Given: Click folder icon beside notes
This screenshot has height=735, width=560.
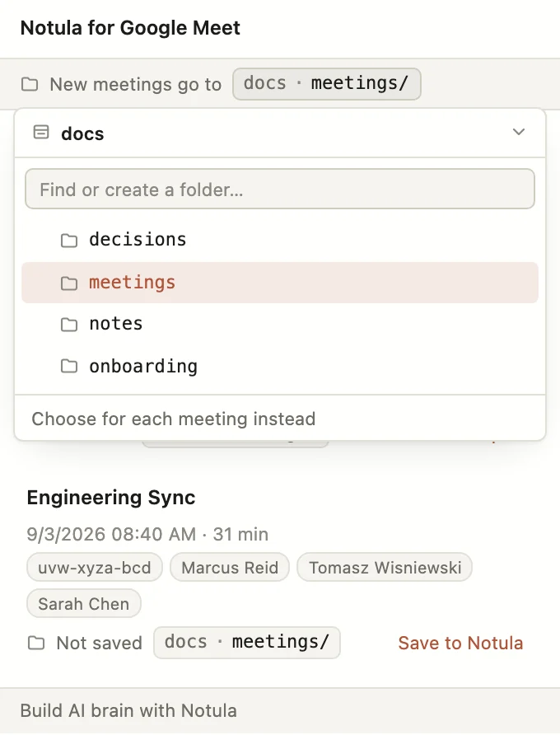Looking at the screenshot, I should [69, 324].
